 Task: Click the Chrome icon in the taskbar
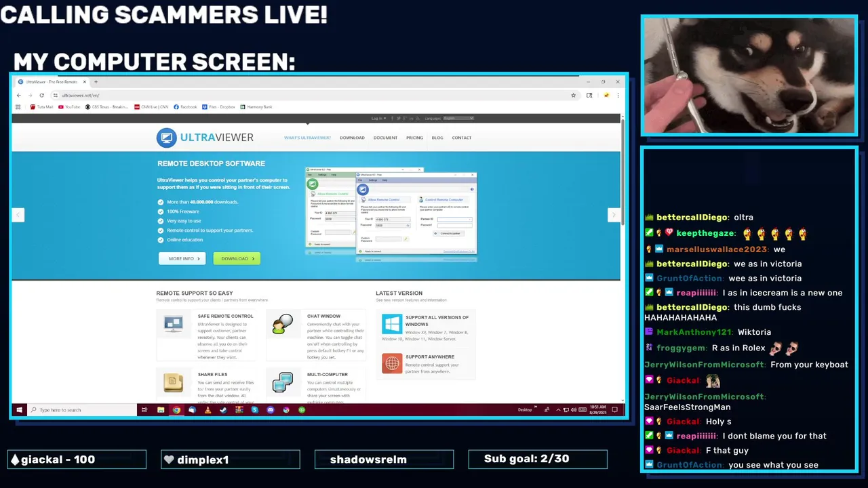click(x=176, y=410)
